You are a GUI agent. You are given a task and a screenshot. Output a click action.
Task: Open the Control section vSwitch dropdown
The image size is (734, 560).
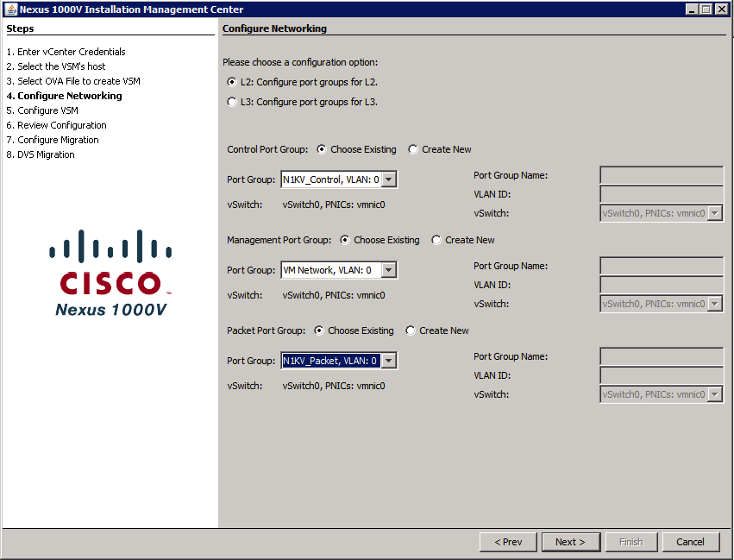pyautogui.click(x=714, y=213)
